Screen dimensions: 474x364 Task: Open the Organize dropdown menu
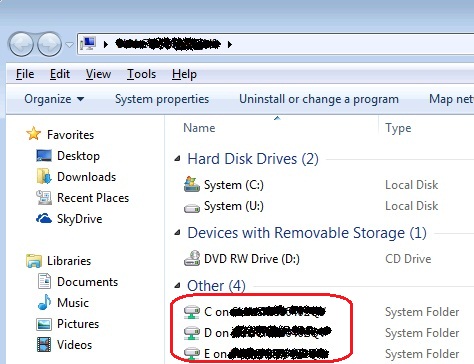54,99
